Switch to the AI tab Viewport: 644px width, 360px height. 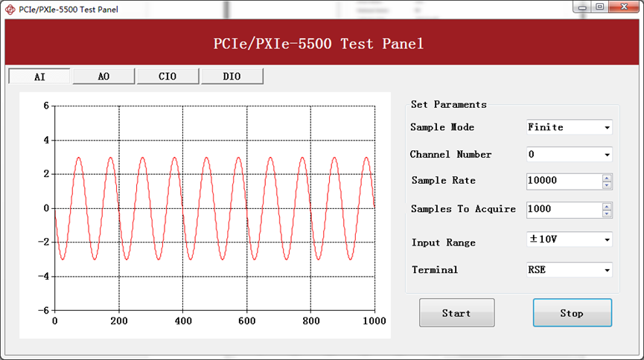coord(39,77)
